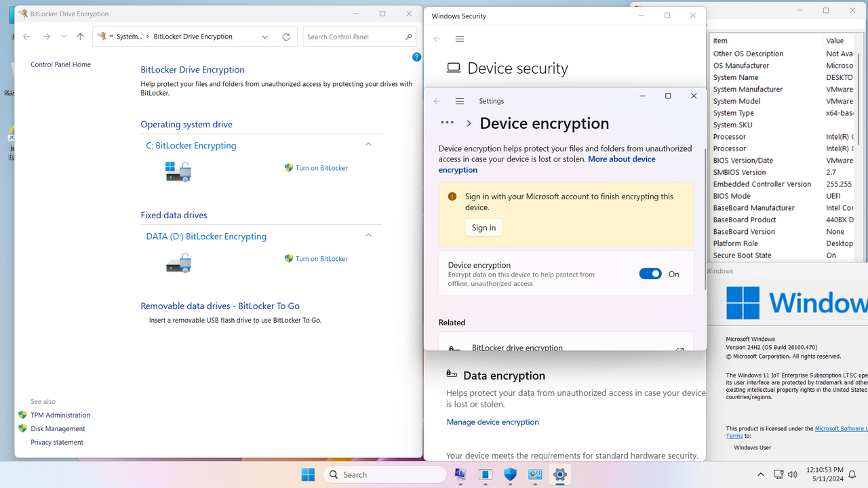The image size is (868, 488).
Task: Click the C: drive lock icon
Action: [x=178, y=171]
